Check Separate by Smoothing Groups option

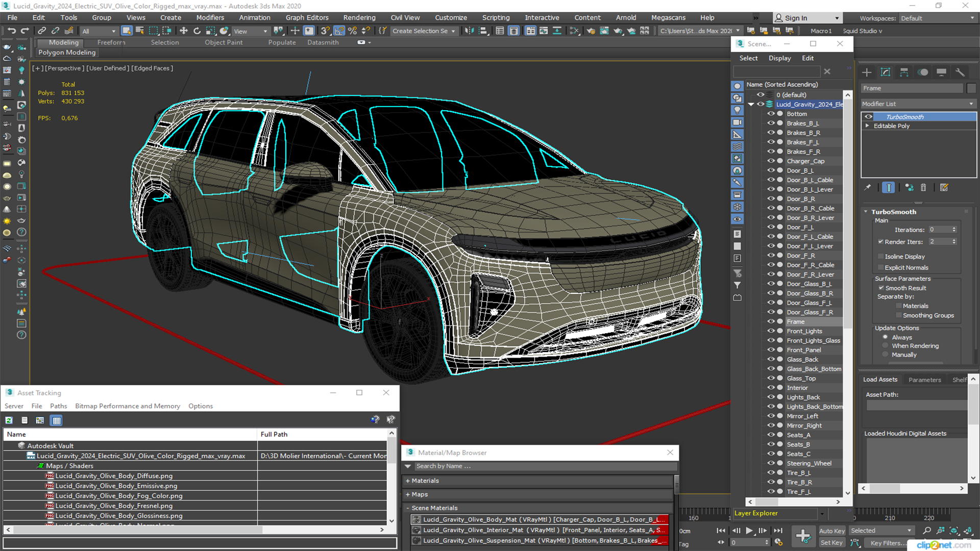[x=899, y=315]
